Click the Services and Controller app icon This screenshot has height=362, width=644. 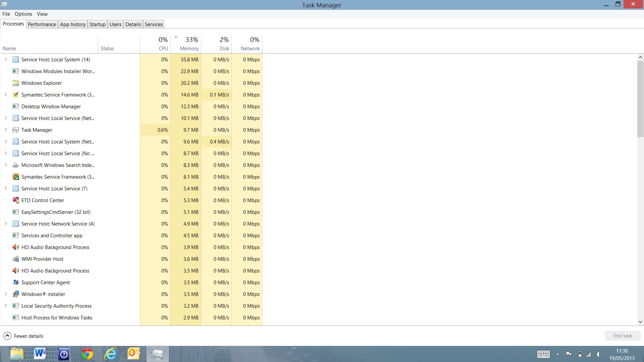coord(15,235)
